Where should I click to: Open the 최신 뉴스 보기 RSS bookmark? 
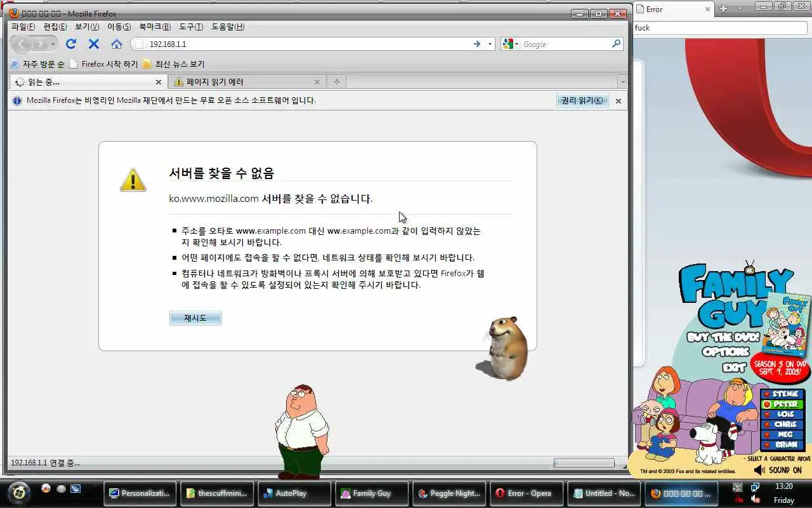[173, 64]
